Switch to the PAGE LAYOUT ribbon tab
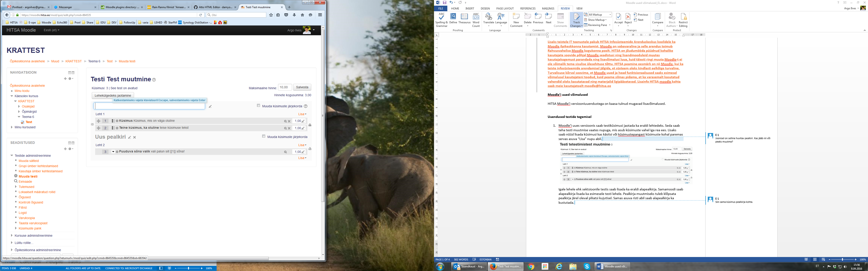868x271 pixels. pos(505,8)
